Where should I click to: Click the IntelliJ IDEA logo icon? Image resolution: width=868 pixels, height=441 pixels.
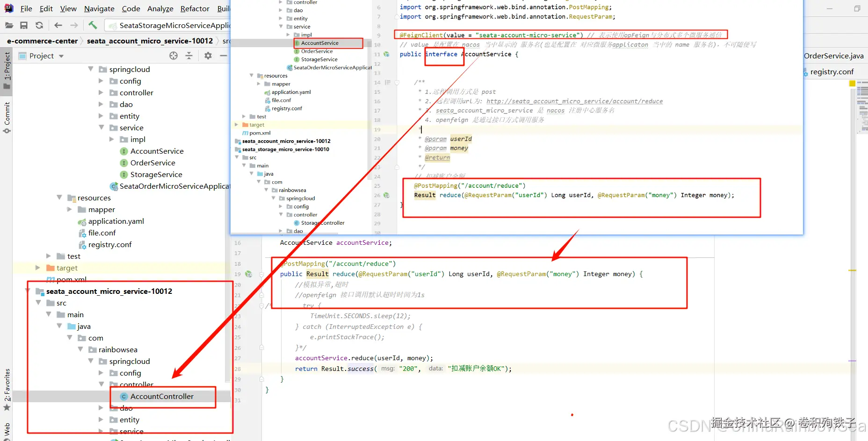point(9,8)
